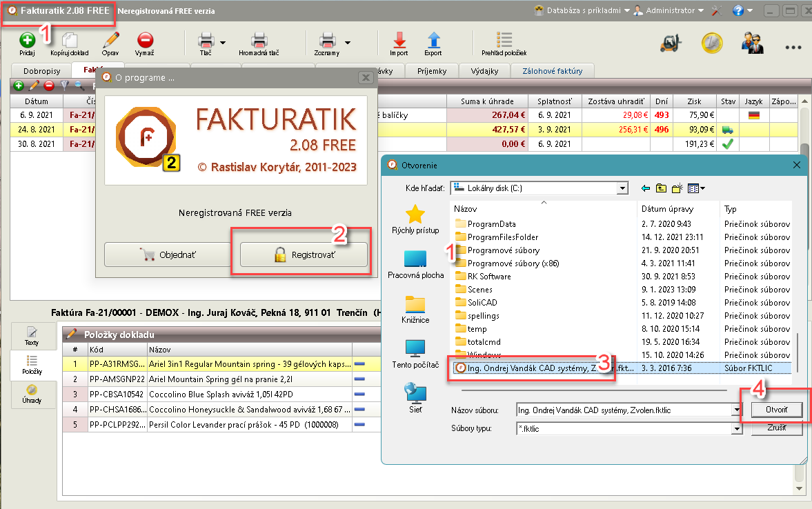Open the Administrator user dropdown
Image resolution: width=812 pixels, height=509 pixels.
tap(669, 10)
